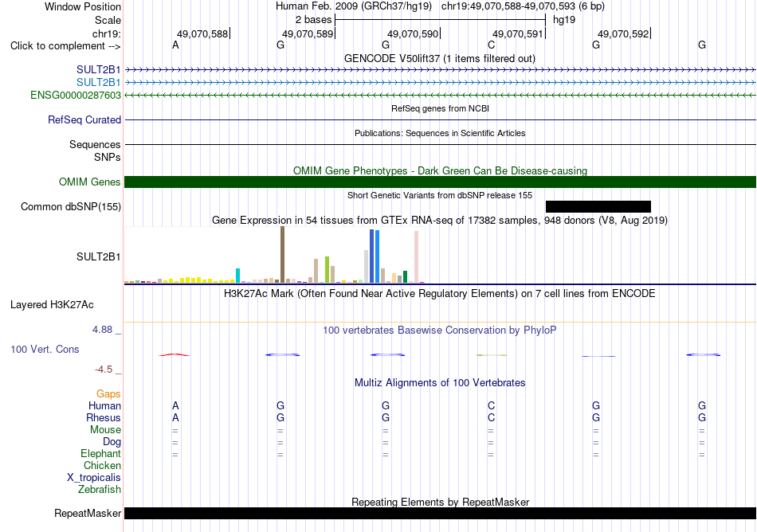Screen dimensions: 757x532
Task: Click the C base in the sequence row
Action: point(491,45)
